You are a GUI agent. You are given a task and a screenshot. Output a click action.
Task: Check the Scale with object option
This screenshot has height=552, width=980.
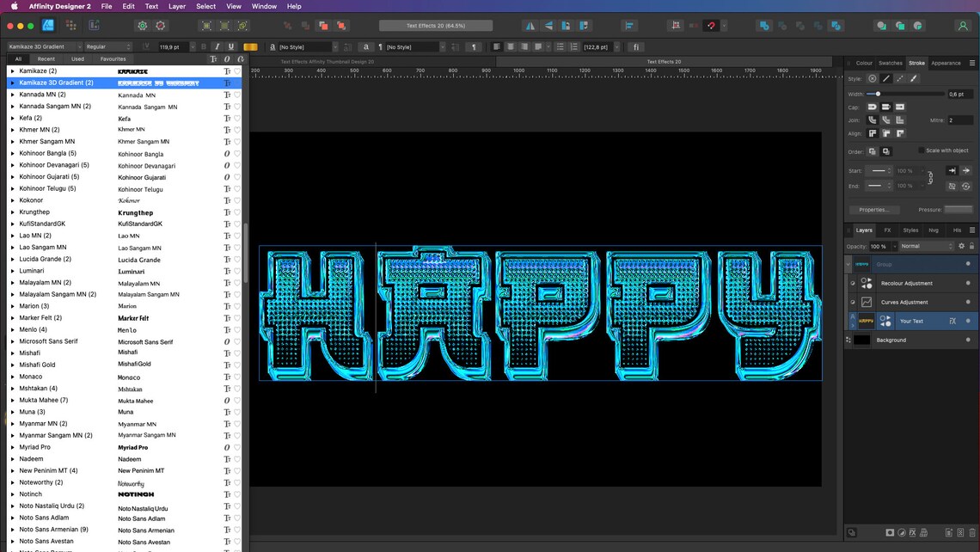[x=922, y=150]
